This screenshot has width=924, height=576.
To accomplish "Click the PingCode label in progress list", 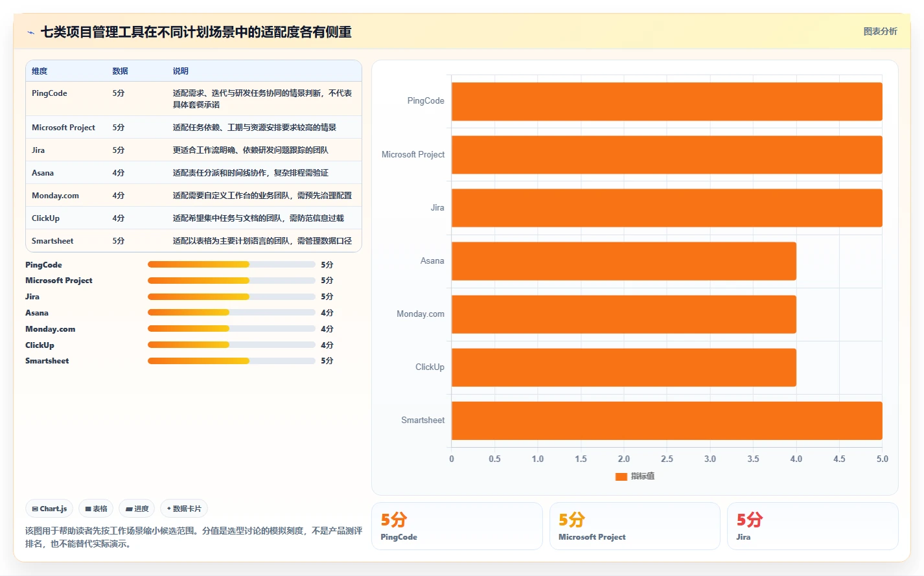I will tap(43, 265).
